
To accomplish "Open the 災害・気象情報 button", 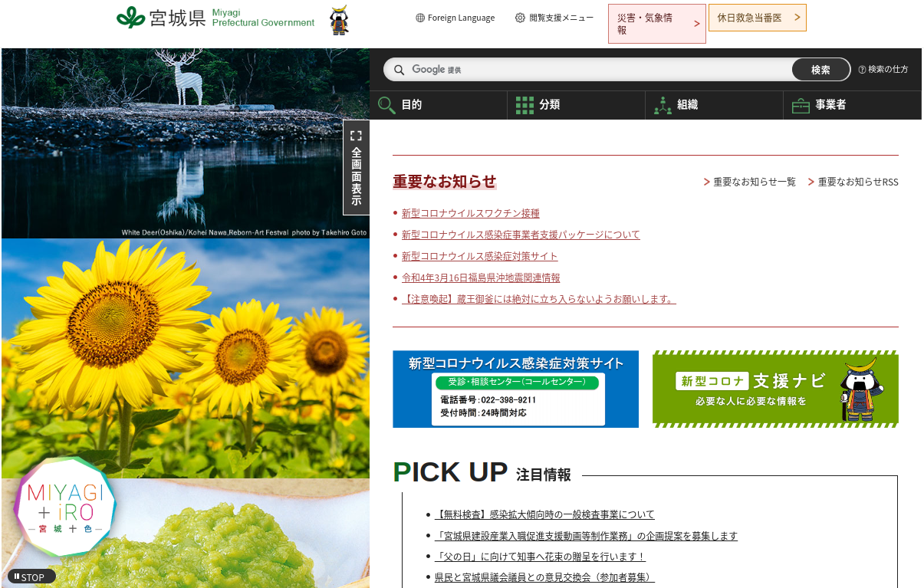I will pos(657,24).
